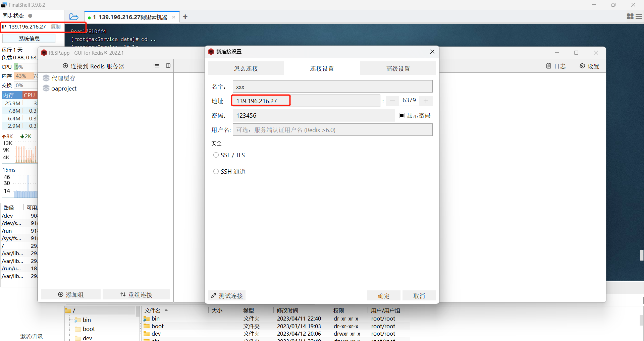Click the 重组连接 button

tap(136, 295)
